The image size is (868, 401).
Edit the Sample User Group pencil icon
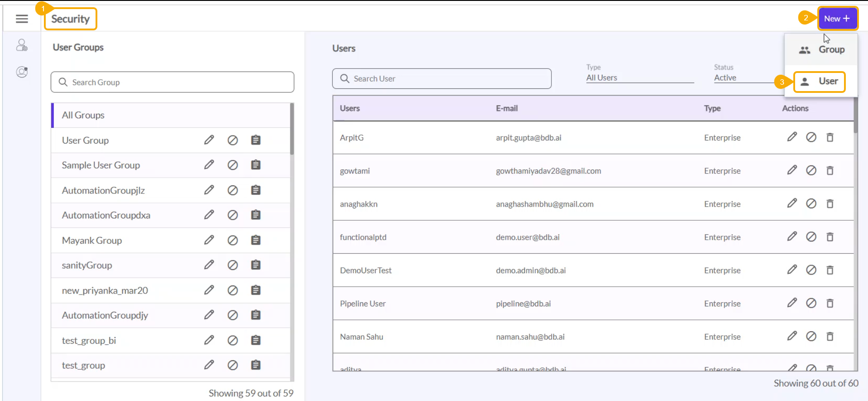pos(209,165)
